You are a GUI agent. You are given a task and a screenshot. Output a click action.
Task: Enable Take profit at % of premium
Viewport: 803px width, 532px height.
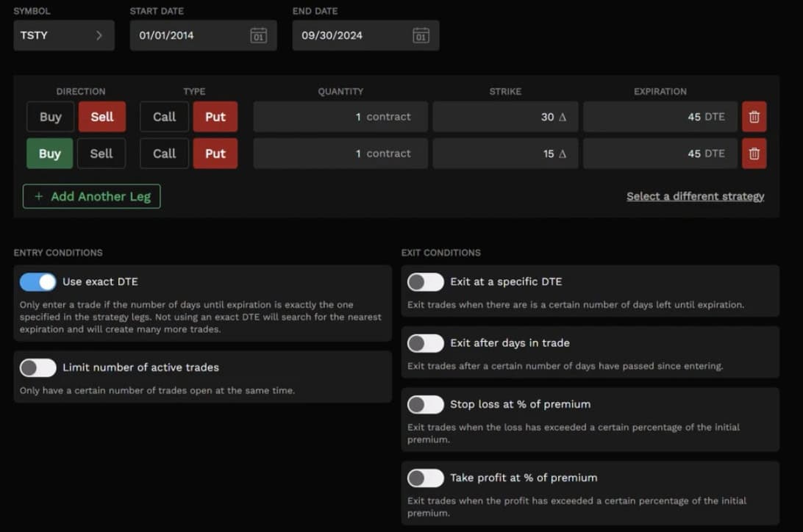point(425,478)
